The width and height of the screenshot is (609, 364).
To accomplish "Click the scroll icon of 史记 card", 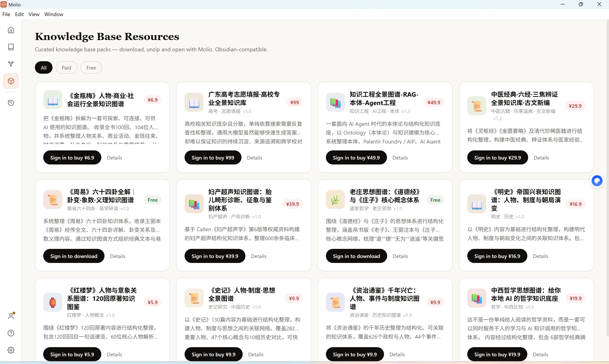I will click(194, 298).
